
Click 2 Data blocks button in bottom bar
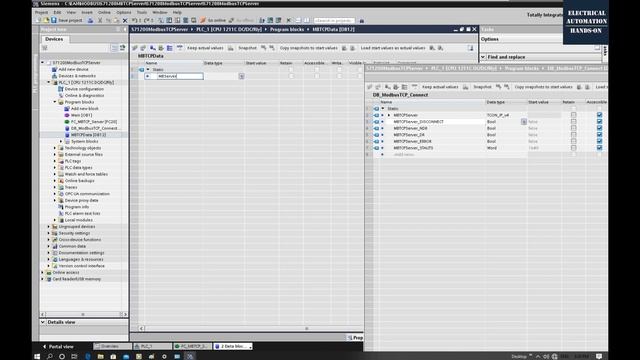(233, 346)
